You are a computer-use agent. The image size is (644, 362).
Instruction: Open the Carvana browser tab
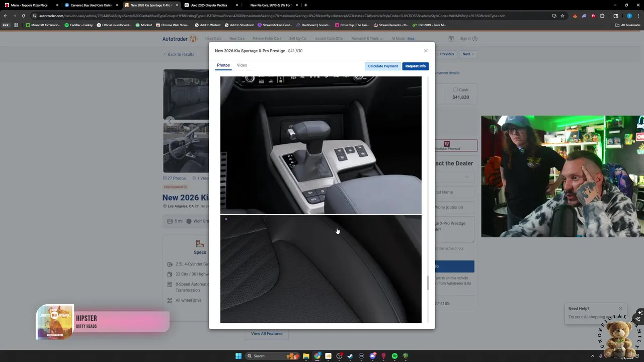91,5
